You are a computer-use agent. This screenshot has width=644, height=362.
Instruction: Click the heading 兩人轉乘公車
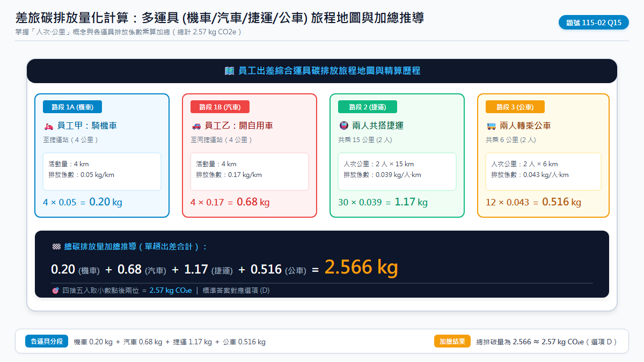525,126
